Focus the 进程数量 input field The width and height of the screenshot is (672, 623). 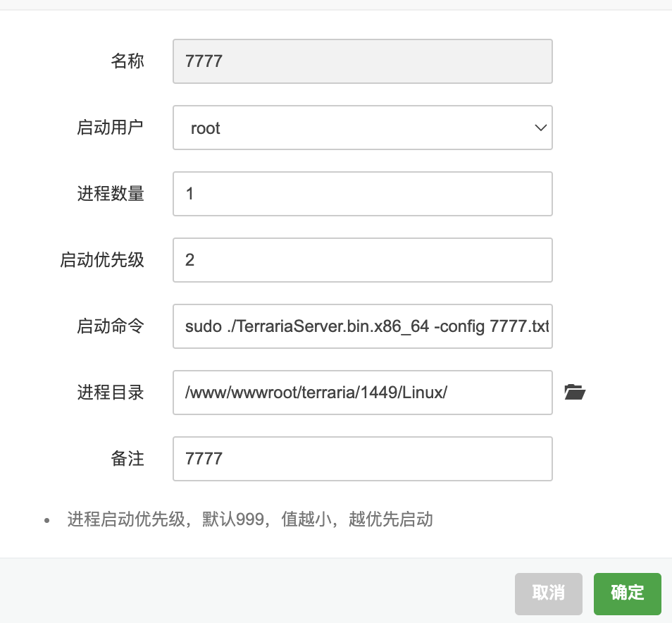[x=362, y=194]
